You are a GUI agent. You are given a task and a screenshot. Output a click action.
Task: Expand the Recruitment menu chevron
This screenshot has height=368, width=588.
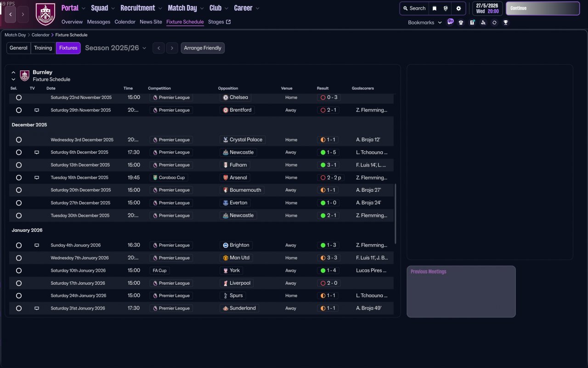[160, 8]
